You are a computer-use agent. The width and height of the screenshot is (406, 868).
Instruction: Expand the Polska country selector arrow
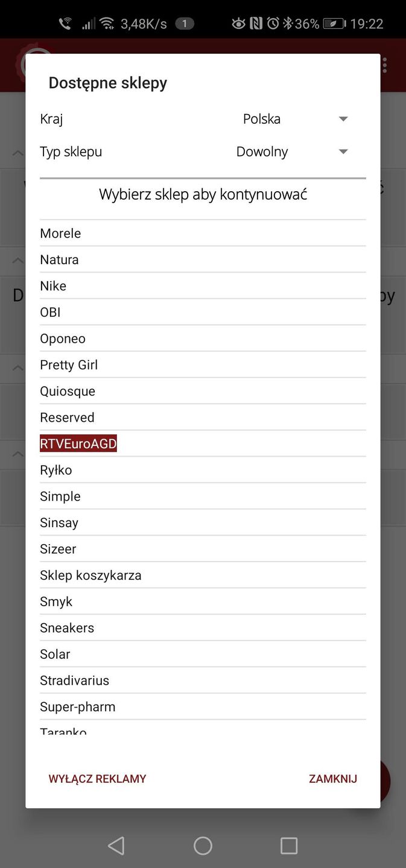tap(343, 119)
